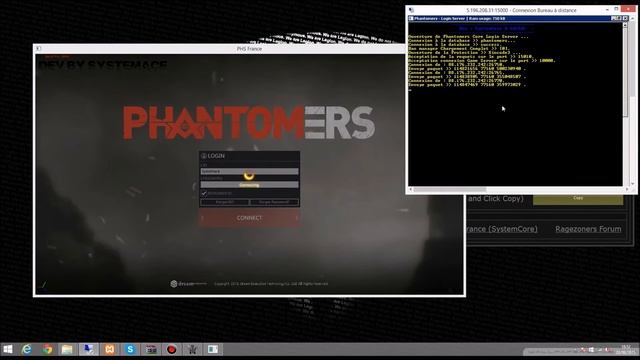Maximize the Remote Desktop window
Viewport: 640px width, 360px height.
click(616, 9)
